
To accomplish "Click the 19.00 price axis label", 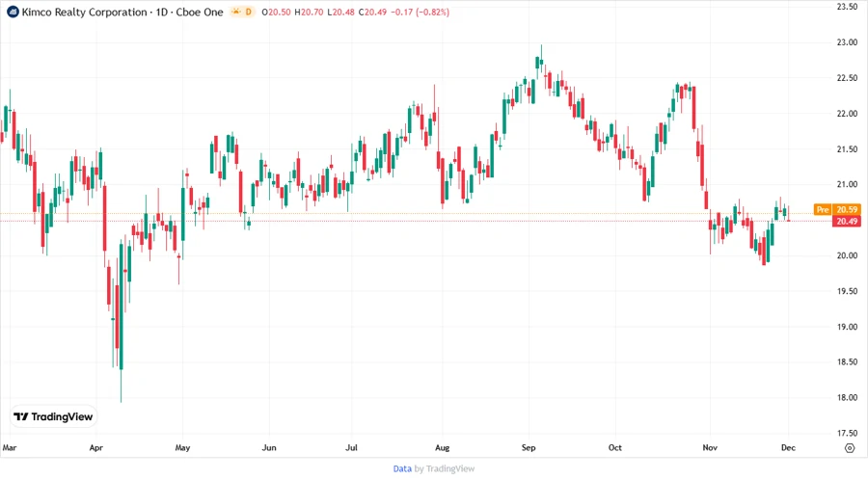I will 847,327.
